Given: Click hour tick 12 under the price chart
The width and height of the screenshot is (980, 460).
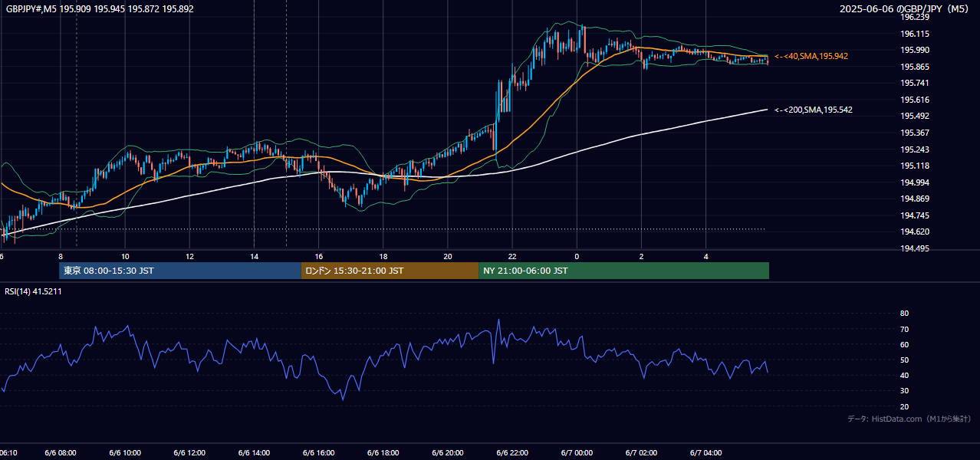Looking at the screenshot, I should coord(189,256).
